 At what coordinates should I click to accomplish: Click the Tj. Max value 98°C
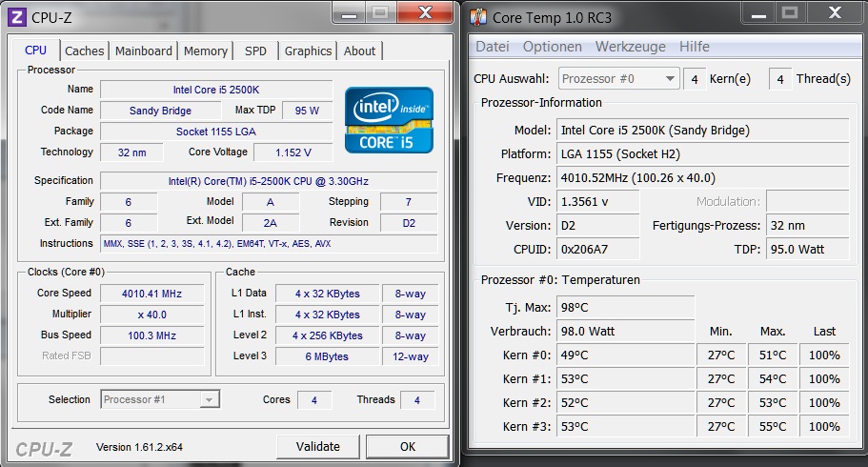point(626,308)
